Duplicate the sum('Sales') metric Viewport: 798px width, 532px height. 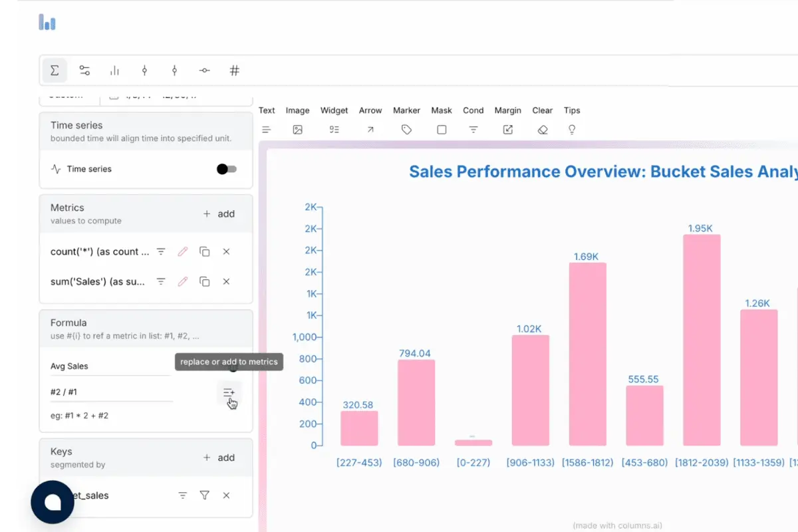[x=205, y=281]
